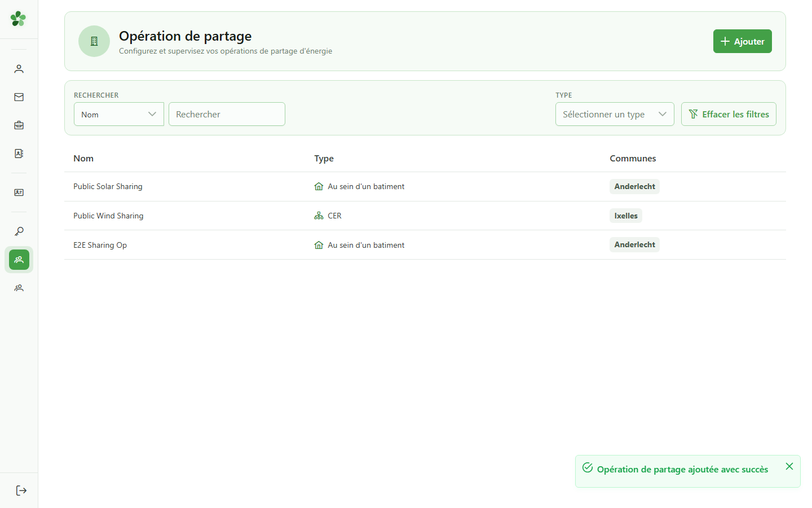Click the house icon in Public Solar Sharing row
812x508 pixels.
(x=319, y=186)
